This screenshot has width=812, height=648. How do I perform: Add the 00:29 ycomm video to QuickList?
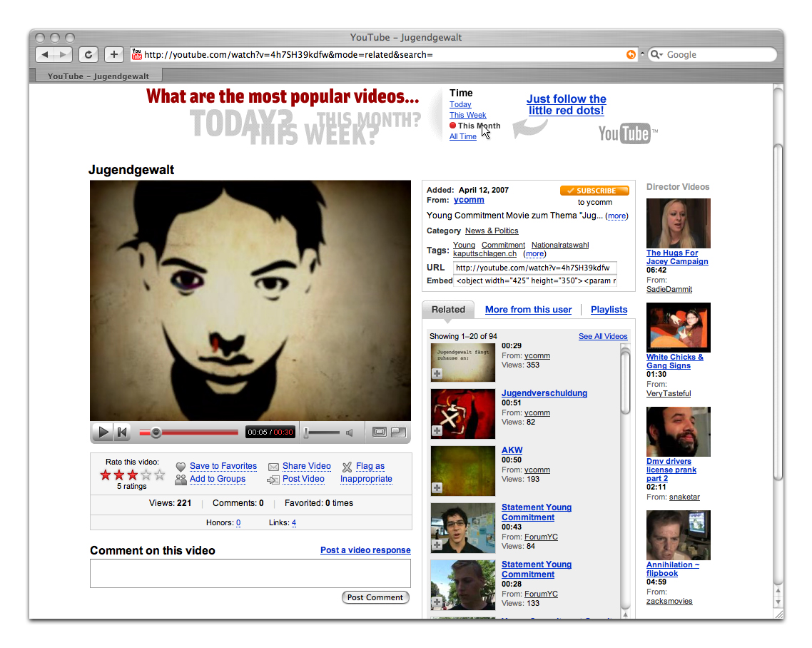point(437,373)
